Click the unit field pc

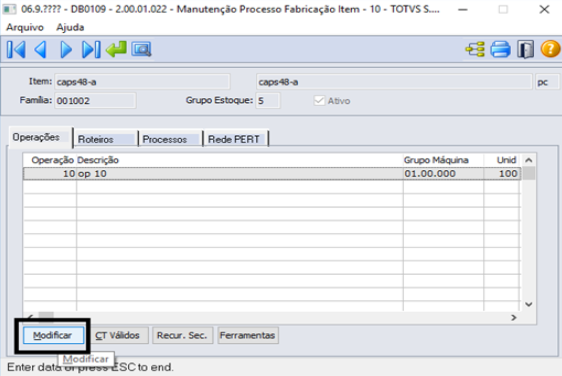547,82
